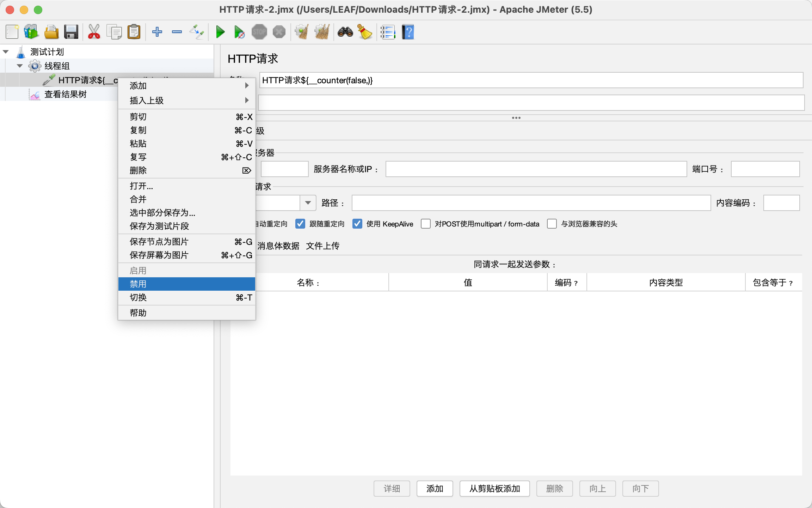
Task: Click the comments input field
Action: pyautogui.click(x=531, y=103)
